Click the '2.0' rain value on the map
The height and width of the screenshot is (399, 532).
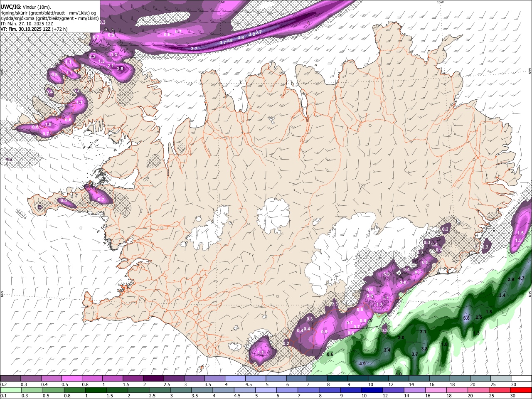click(401, 337)
